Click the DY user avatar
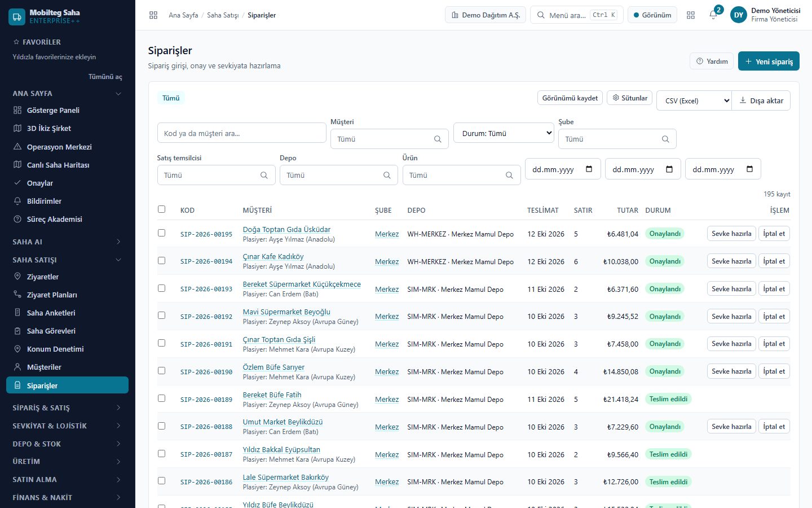The height and width of the screenshot is (508, 812). point(739,15)
